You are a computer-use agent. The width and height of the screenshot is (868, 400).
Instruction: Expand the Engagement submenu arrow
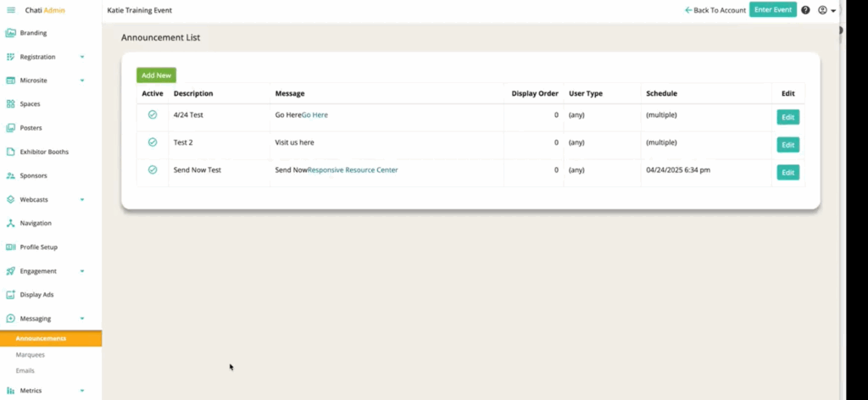[x=82, y=271]
